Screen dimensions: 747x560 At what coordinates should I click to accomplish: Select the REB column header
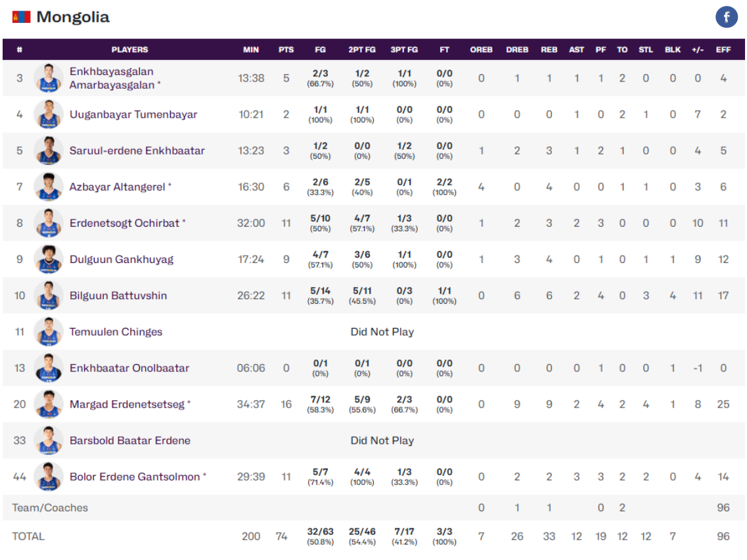click(549, 49)
